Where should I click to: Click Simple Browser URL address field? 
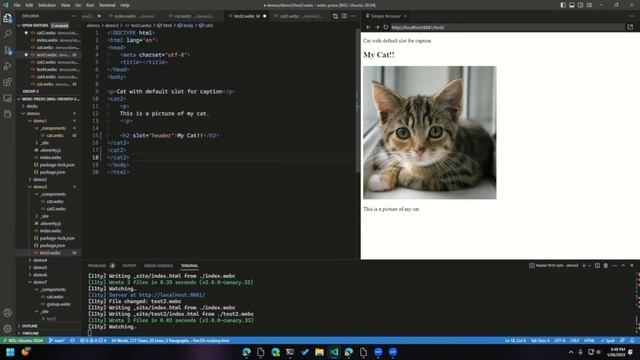point(506,27)
